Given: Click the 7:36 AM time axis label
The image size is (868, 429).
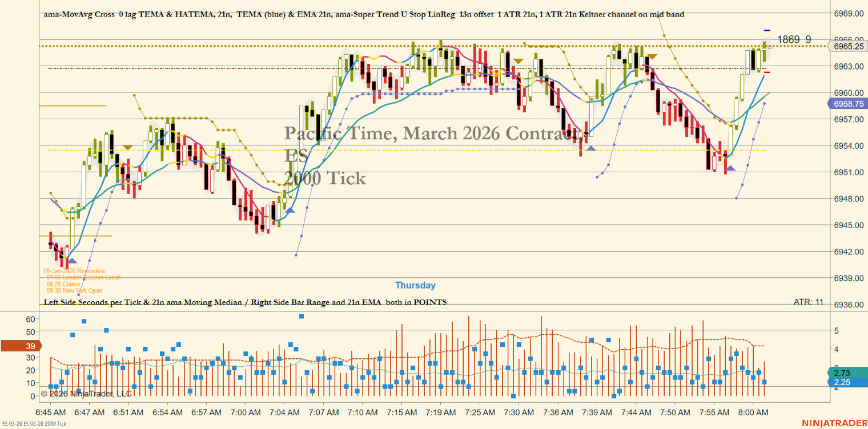Looking at the screenshot, I should point(558,412).
